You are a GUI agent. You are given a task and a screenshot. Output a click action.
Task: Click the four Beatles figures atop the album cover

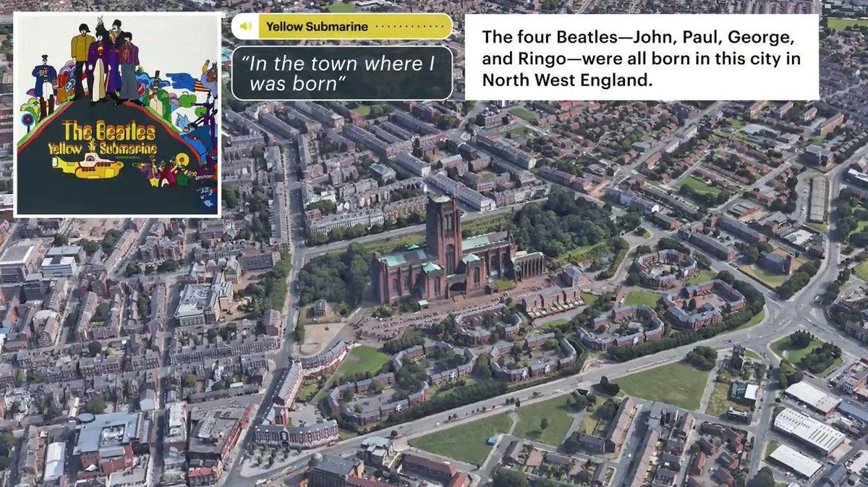point(106,62)
